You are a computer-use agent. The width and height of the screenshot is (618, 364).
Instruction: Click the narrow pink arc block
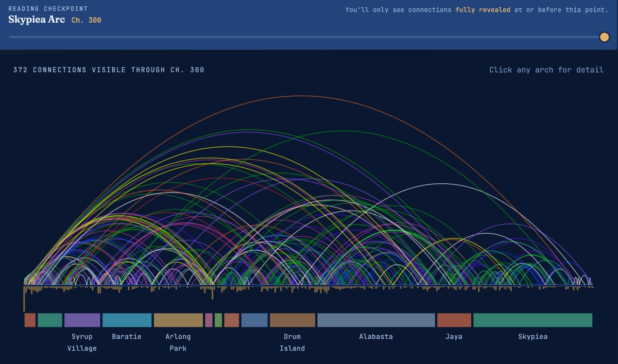click(x=209, y=320)
